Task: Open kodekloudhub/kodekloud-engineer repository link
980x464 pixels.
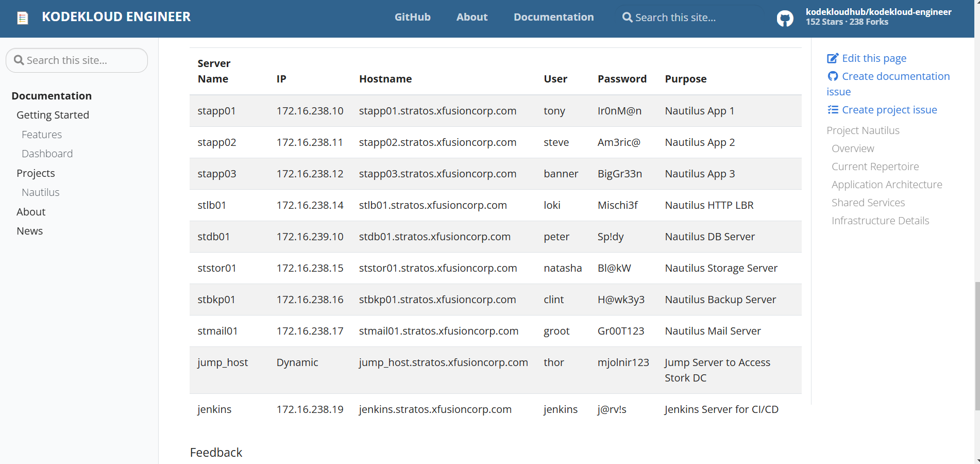Action: [878, 12]
